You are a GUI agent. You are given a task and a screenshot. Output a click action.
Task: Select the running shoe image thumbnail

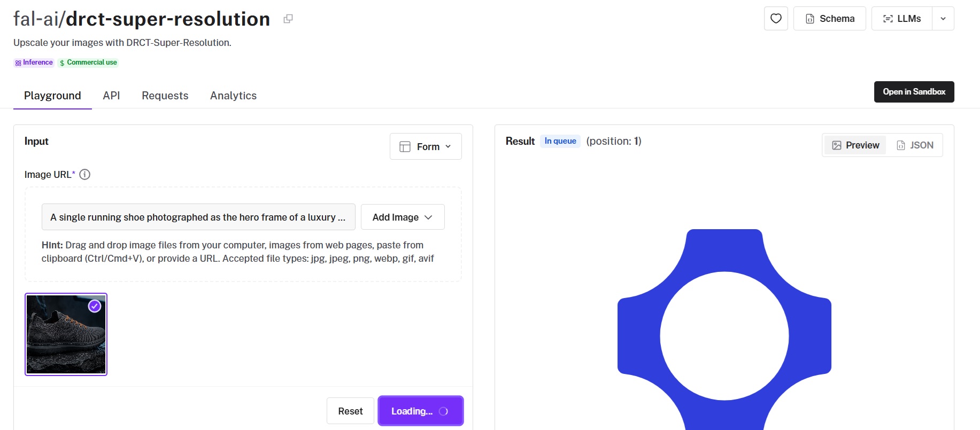pos(66,334)
